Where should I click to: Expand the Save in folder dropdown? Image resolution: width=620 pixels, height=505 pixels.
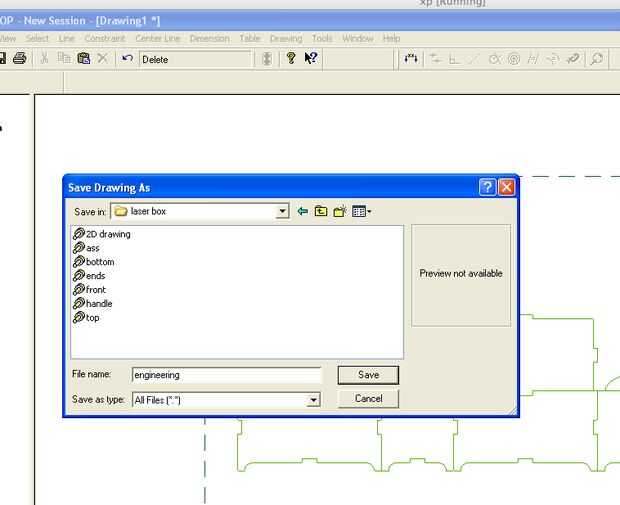[x=282, y=211]
